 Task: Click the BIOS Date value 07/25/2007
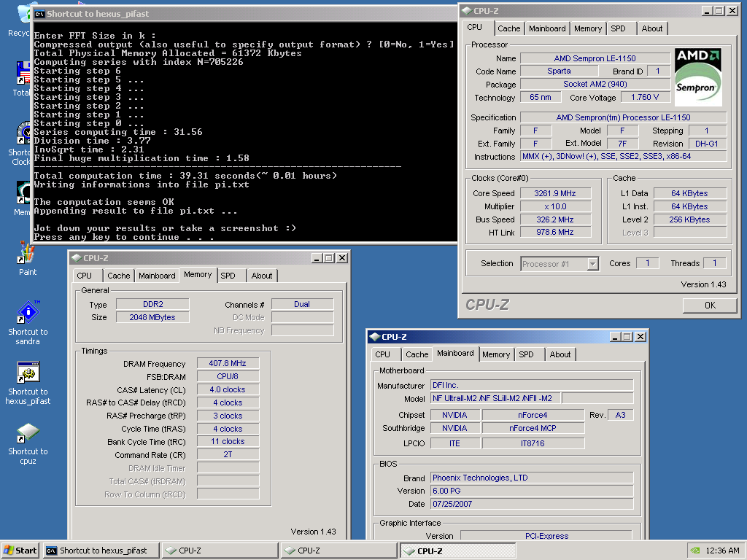tap(532, 504)
